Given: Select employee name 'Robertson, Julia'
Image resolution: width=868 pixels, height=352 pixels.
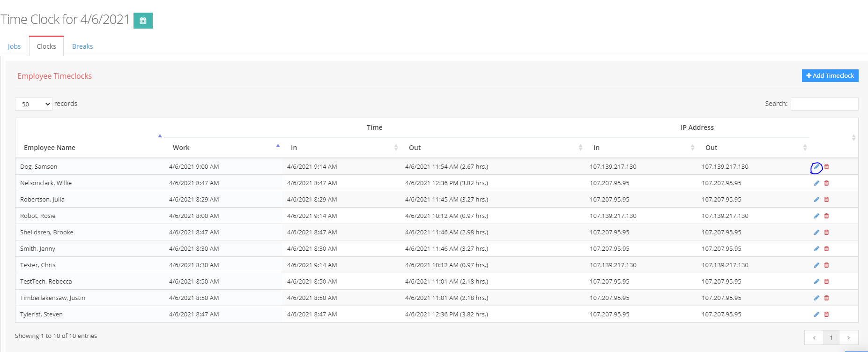Looking at the screenshot, I should coord(43,200).
